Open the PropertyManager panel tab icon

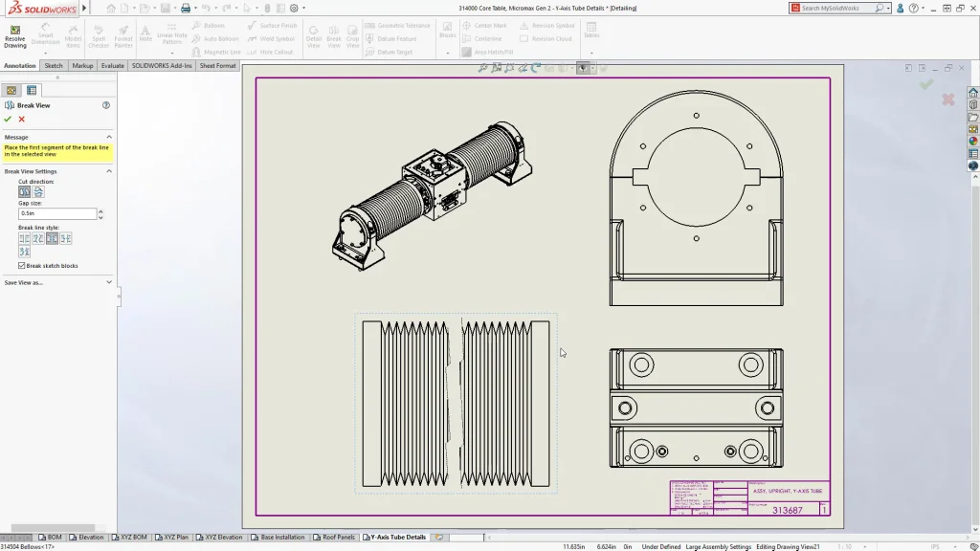(32, 90)
